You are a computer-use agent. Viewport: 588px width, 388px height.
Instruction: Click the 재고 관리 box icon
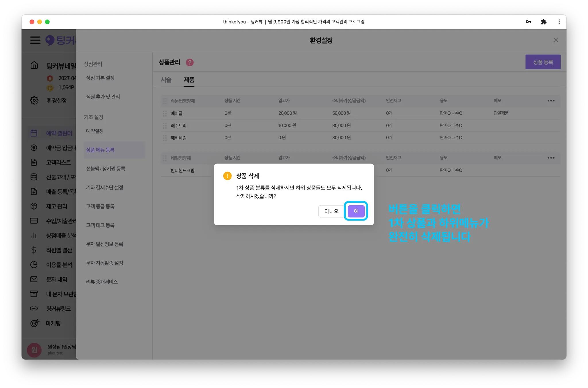click(34, 206)
